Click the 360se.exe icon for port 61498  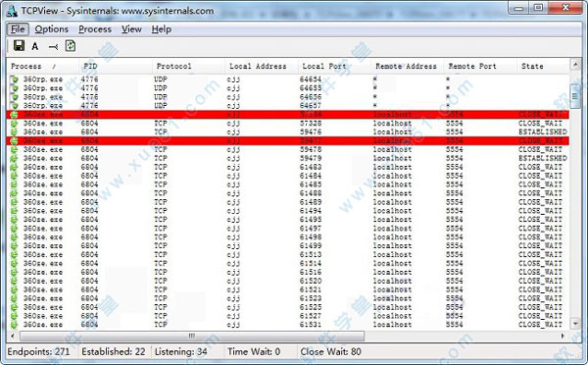point(15,236)
